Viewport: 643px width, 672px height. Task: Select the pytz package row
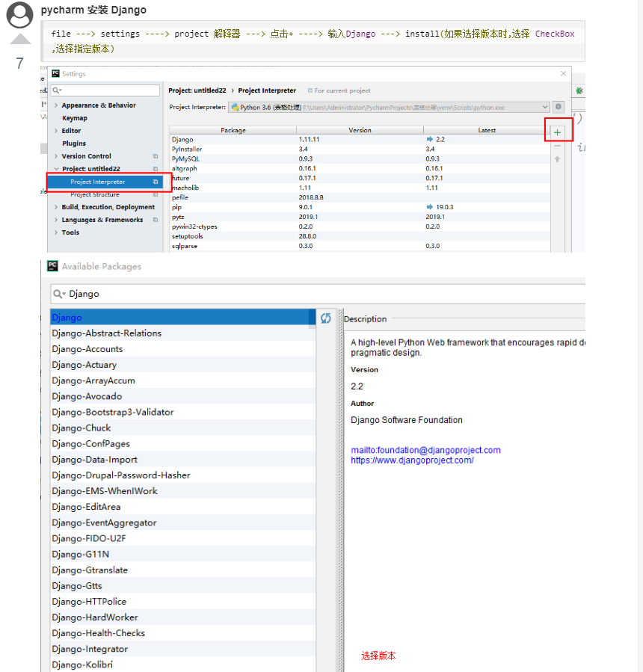pyautogui.click(x=360, y=217)
